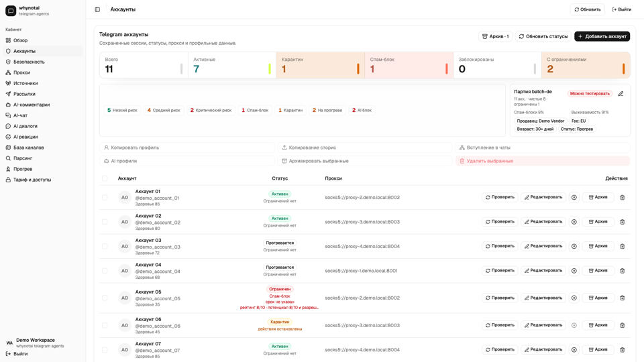This screenshot has width=644, height=362.
Task: Click Архивировать выбранные button
Action: [x=365, y=161]
